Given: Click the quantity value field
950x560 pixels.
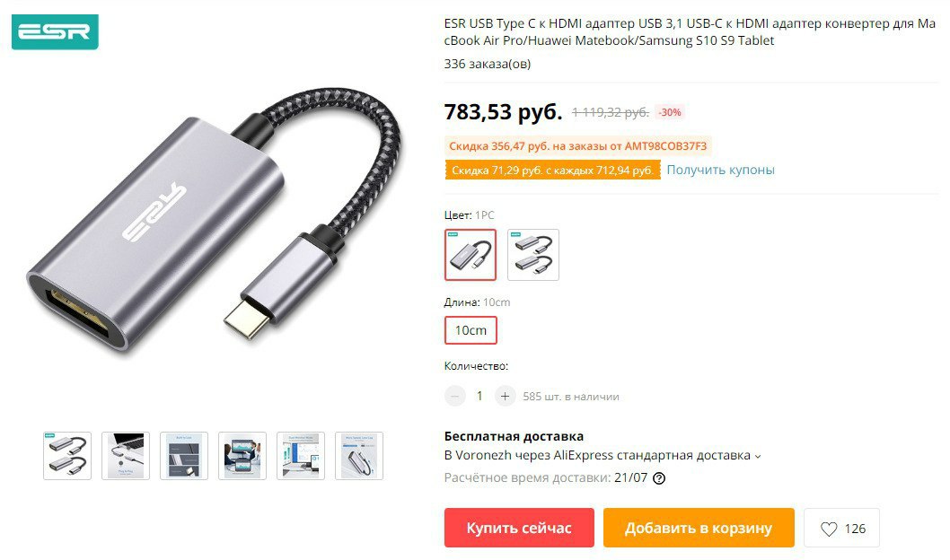Looking at the screenshot, I should tap(479, 396).
